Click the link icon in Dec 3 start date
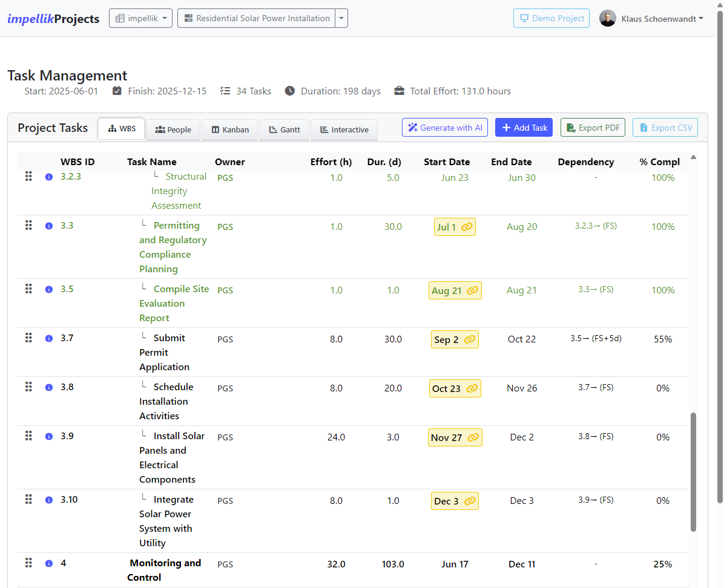This screenshot has height=588, width=724. click(x=470, y=501)
